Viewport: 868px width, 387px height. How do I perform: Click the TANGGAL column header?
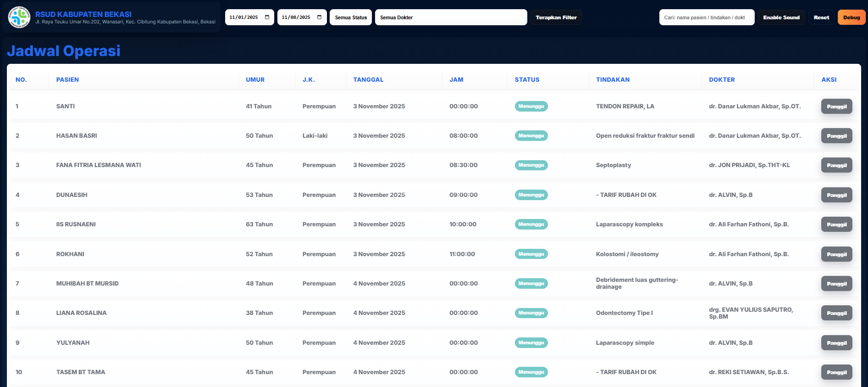tap(368, 79)
